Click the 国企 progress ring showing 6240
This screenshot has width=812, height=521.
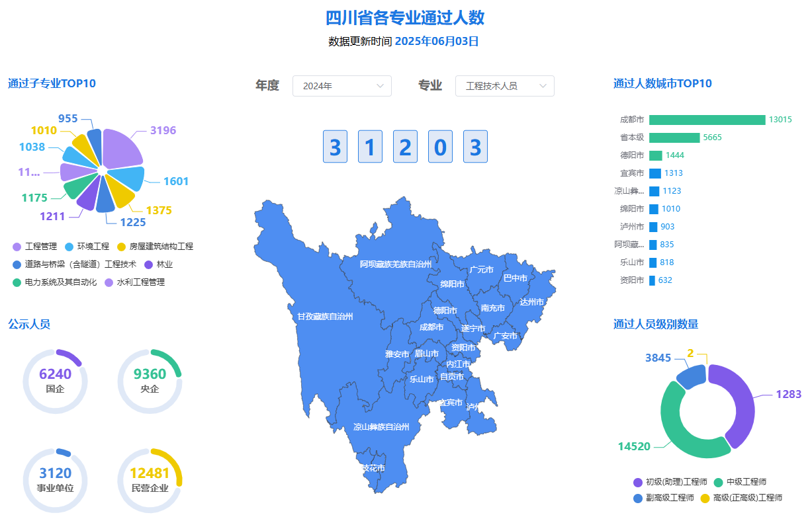tap(55, 380)
